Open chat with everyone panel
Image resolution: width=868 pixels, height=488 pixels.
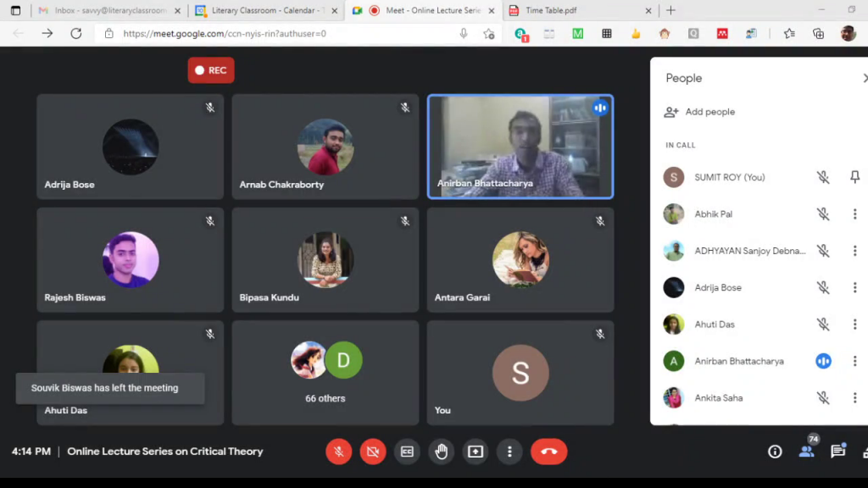tap(837, 452)
